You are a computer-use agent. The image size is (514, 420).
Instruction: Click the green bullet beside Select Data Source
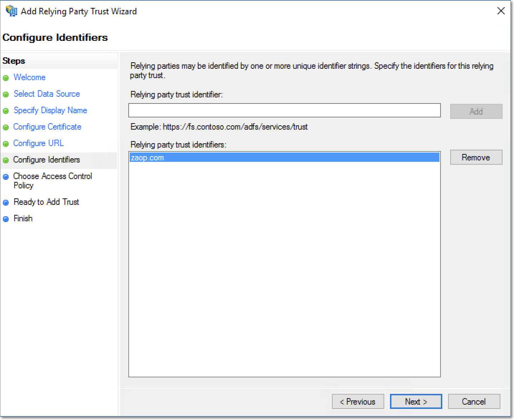click(x=6, y=95)
